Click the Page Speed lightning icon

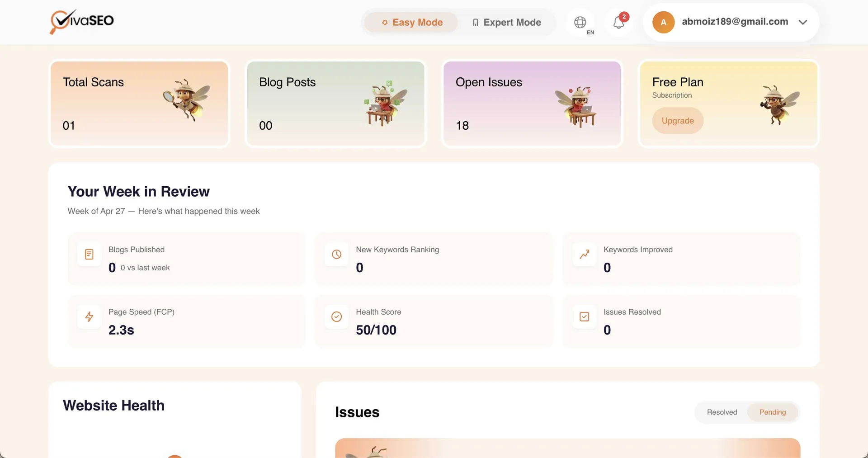pyautogui.click(x=89, y=317)
